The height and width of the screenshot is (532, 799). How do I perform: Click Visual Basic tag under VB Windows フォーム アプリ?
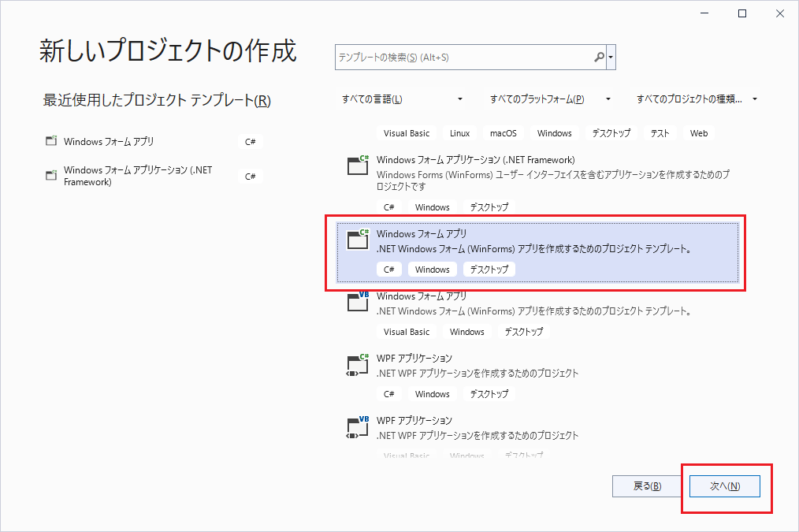point(406,332)
